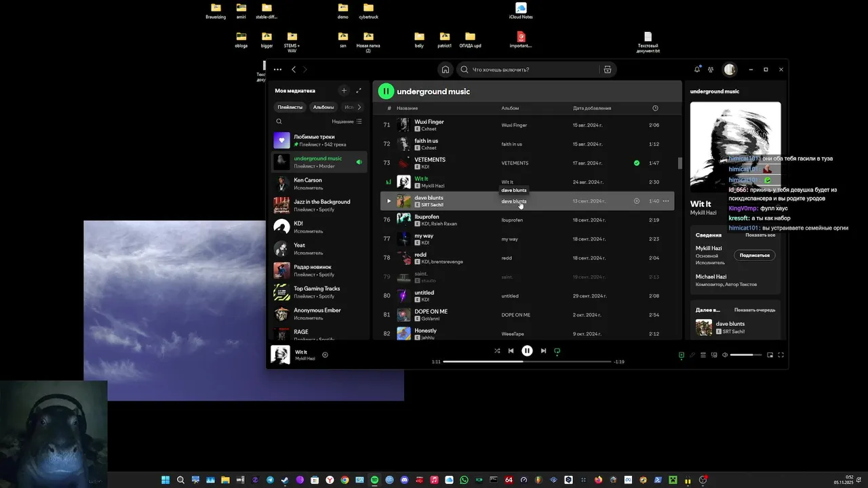Open the Top Gaming Tracks playlist

320,292
